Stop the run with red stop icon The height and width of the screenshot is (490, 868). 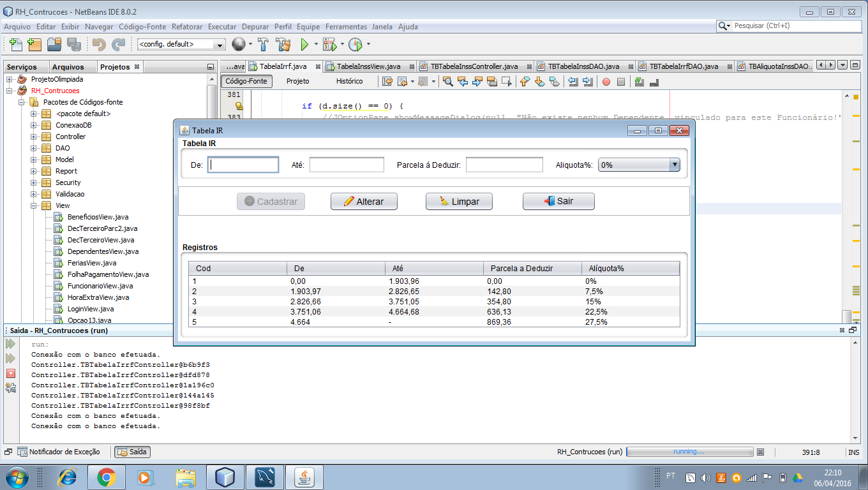(11, 373)
